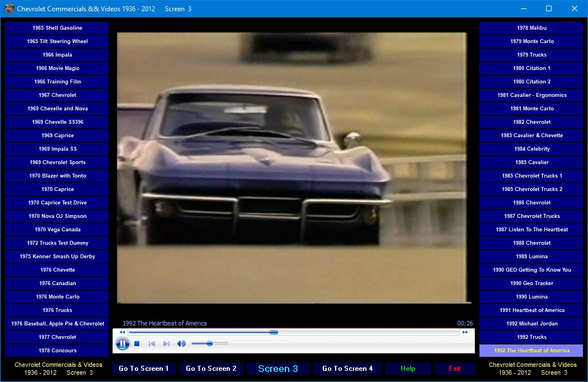Open 1966 Movie Magic clip

click(58, 68)
